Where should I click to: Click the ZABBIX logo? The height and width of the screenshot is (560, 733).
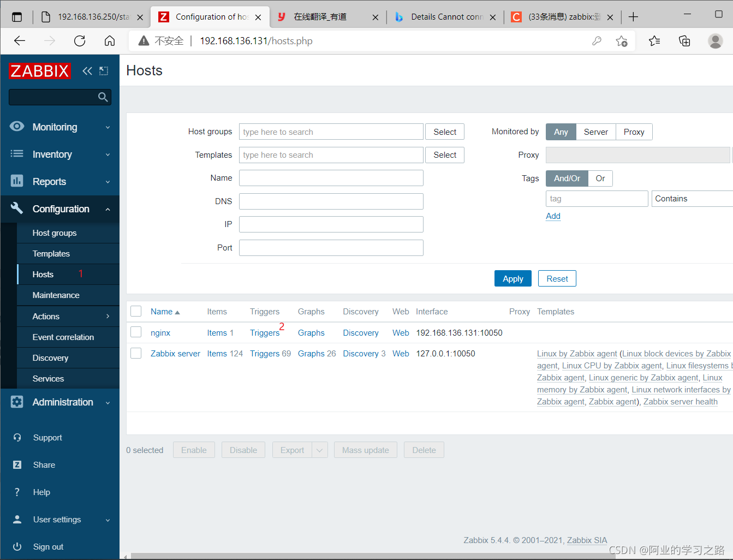click(39, 71)
